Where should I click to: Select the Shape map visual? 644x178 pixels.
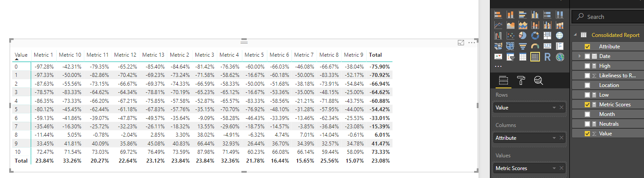[x=511, y=46]
